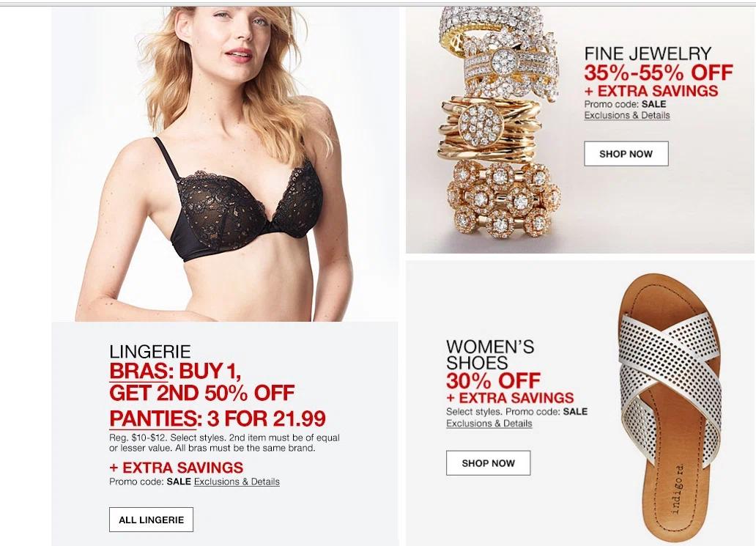
Task: Click the indigo rd. sandal image
Action: click(670, 407)
